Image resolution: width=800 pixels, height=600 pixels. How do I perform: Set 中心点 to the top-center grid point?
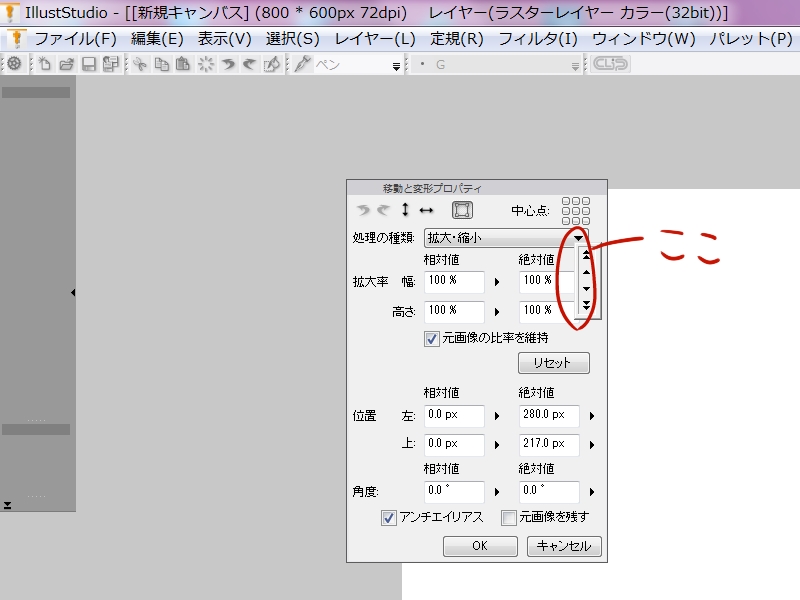[576, 201]
